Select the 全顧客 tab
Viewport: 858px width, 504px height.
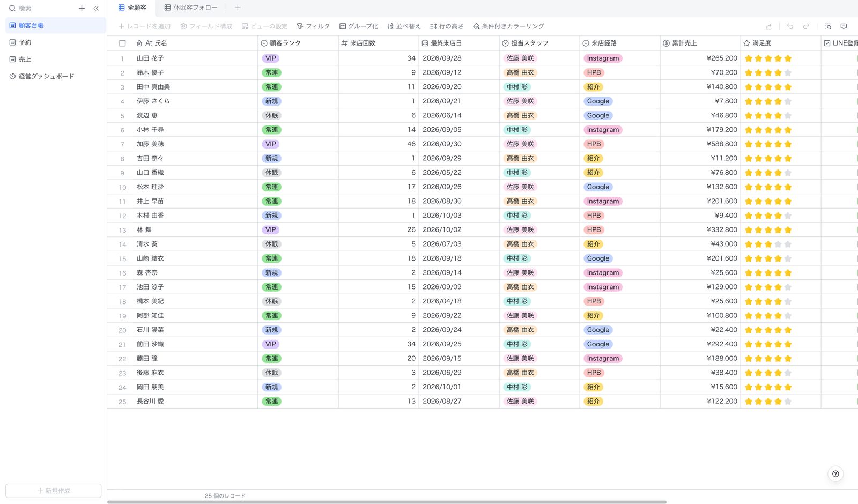(132, 8)
